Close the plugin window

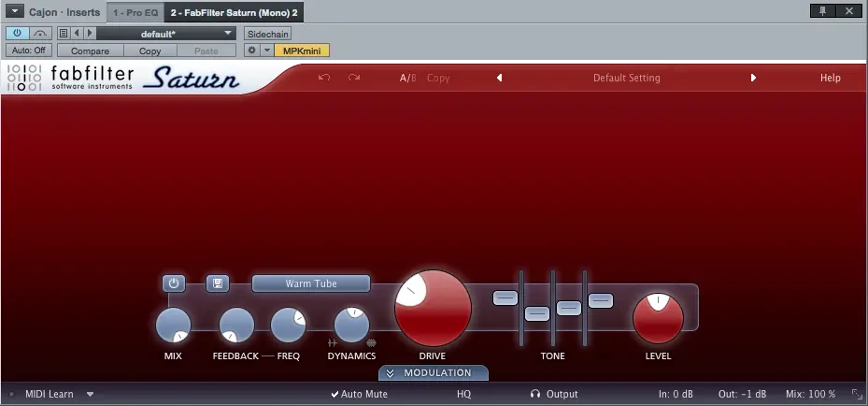point(849,10)
